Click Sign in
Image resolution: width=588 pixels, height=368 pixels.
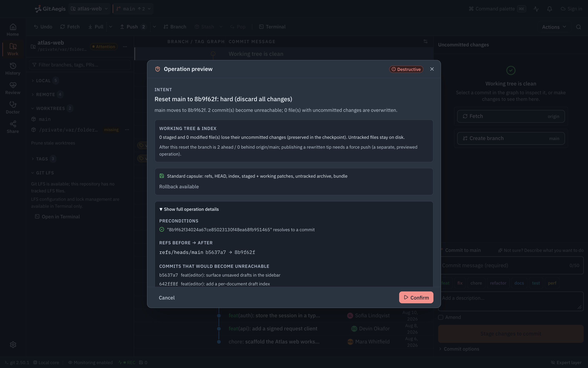(x=571, y=9)
